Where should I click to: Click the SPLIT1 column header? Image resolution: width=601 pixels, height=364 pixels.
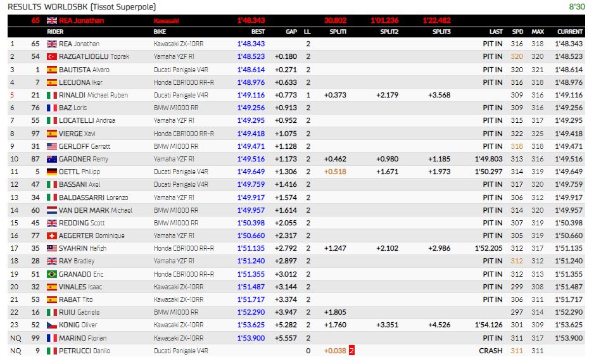tap(338, 32)
